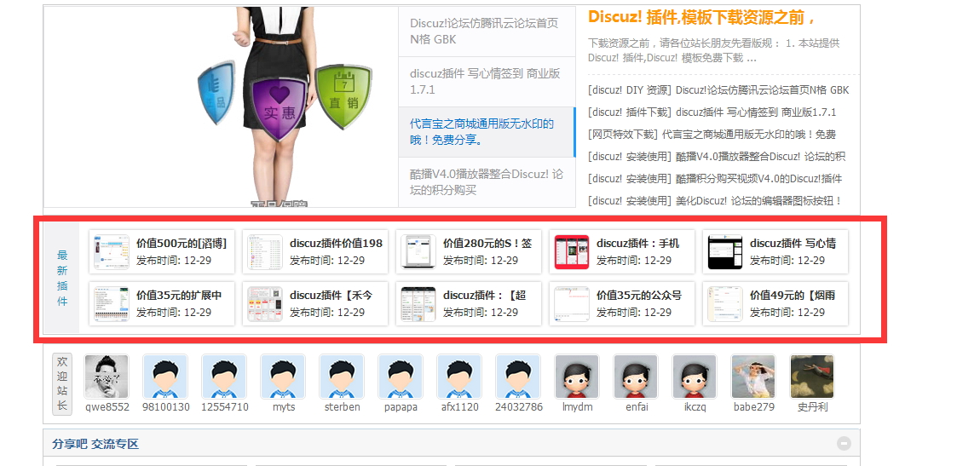Viewport: 980px width, 466px height.
Task: Open plugin title discuz插件：手机
Action: [x=637, y=244]
